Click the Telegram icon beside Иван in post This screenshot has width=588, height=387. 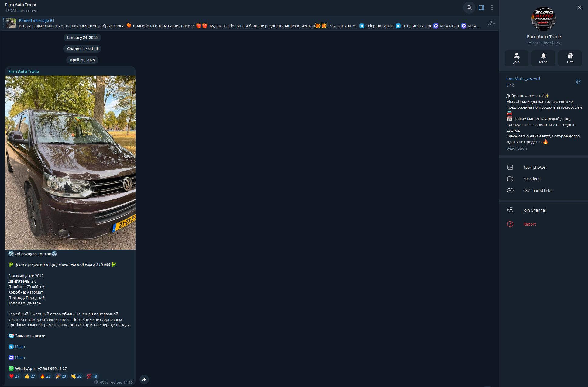(11, 347)
